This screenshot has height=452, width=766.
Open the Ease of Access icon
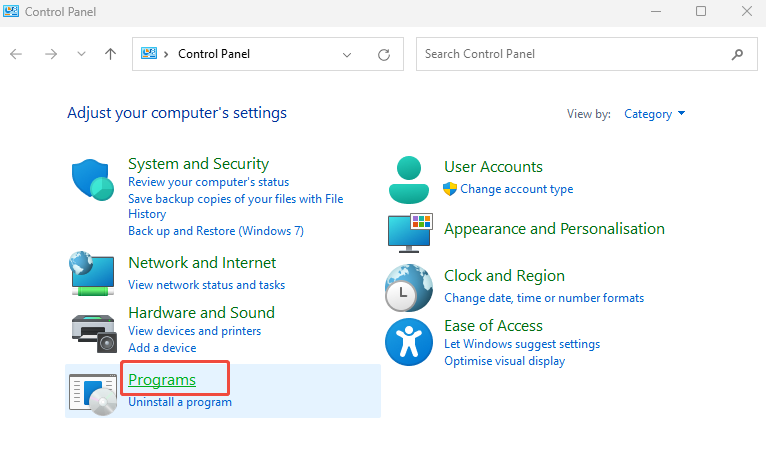[408, 342]
